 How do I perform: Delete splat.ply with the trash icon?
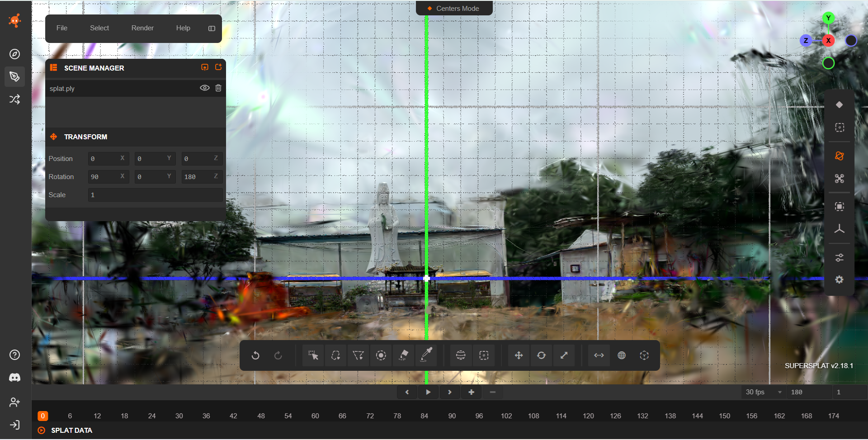218,88
